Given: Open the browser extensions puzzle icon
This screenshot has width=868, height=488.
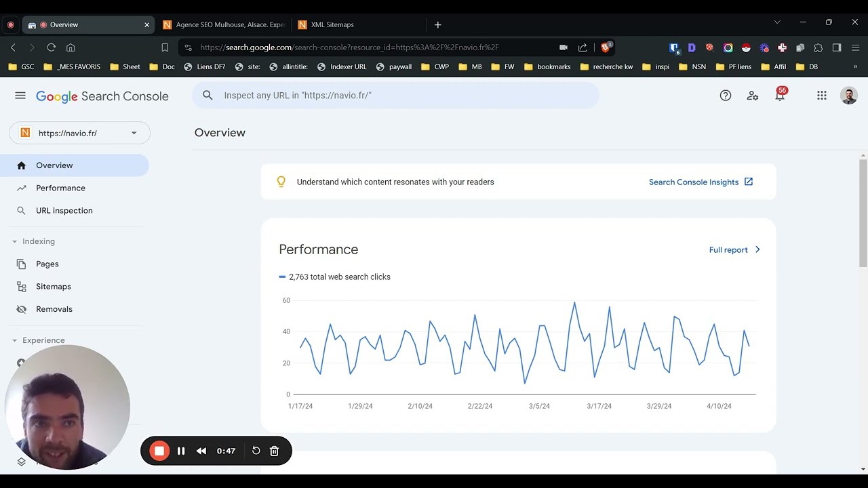Looking at the screenshot, I should (x=818, y=47).
